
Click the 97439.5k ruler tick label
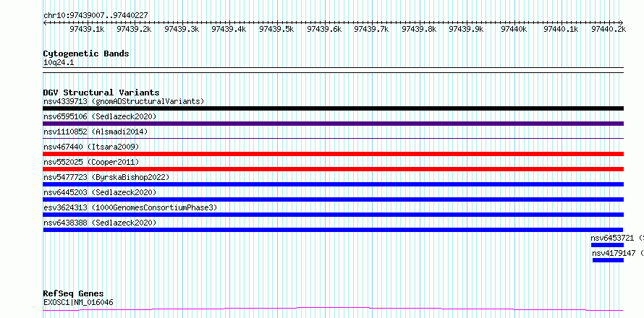277,29
